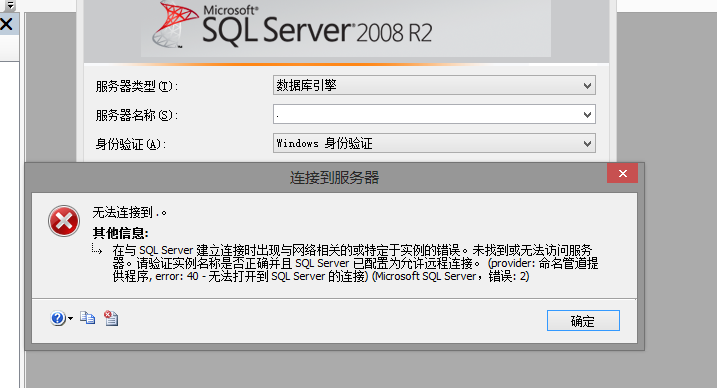
Task: Copy message text using the copy icon
Action: point(87,318)
